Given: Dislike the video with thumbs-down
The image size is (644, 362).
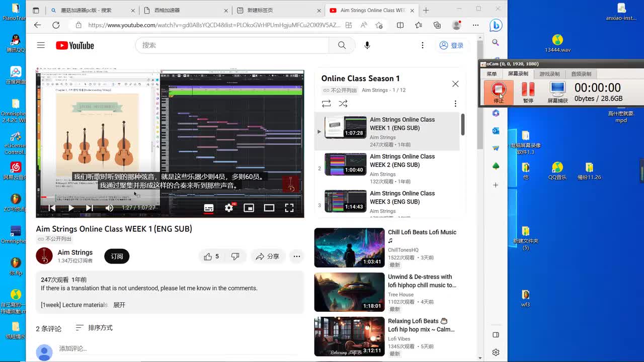Looking at the screenshot, I should click(x=235, y=256).
